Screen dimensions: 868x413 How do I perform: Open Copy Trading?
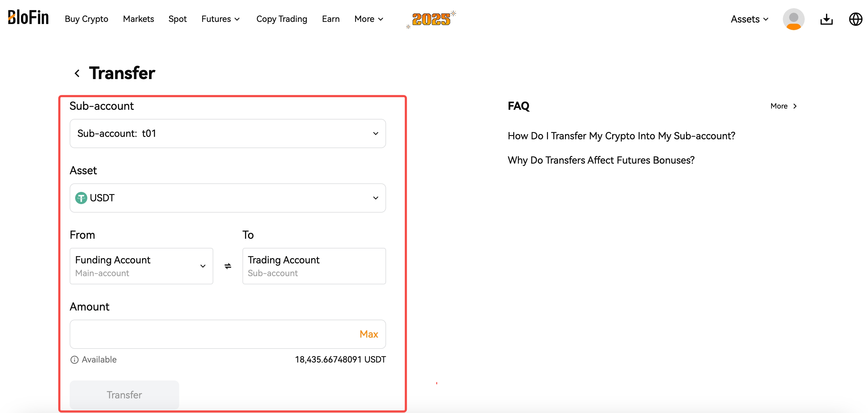[x=281, y=19]
